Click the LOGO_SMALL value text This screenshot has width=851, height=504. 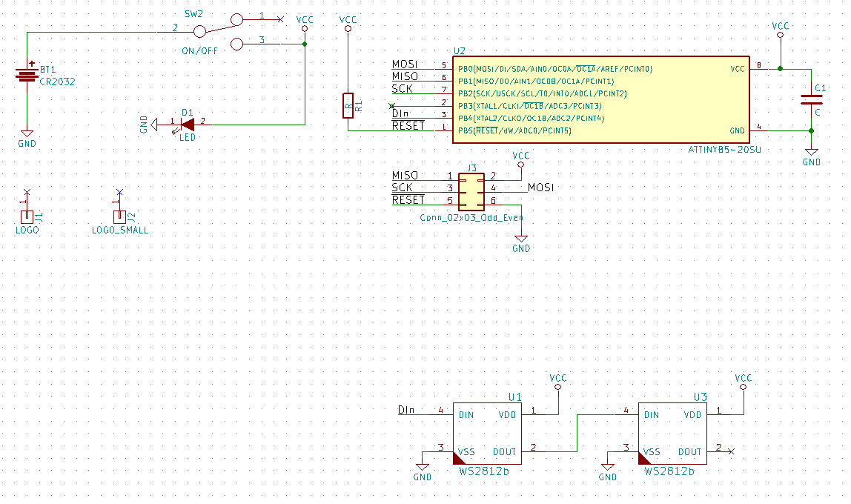[x=120, y=230]
